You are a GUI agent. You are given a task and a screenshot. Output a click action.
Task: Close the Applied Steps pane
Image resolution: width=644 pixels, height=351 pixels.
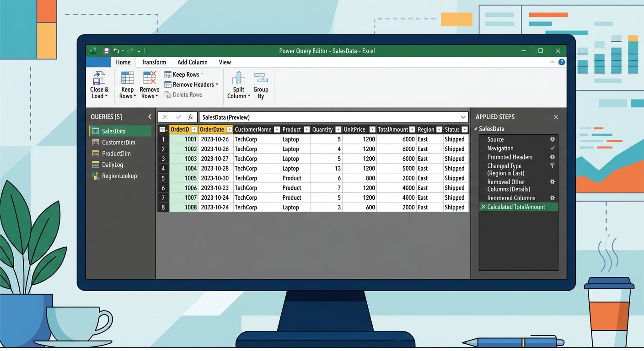pyautogui.click(x=556, y=117)
